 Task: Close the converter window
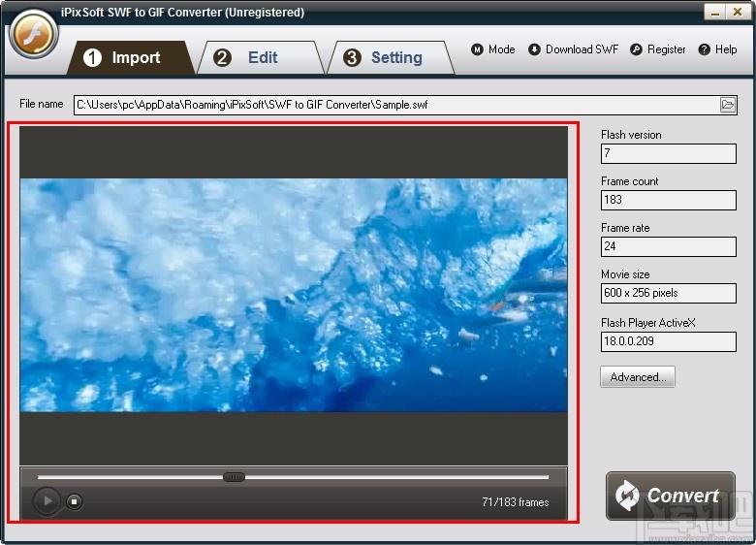(738, 12)
